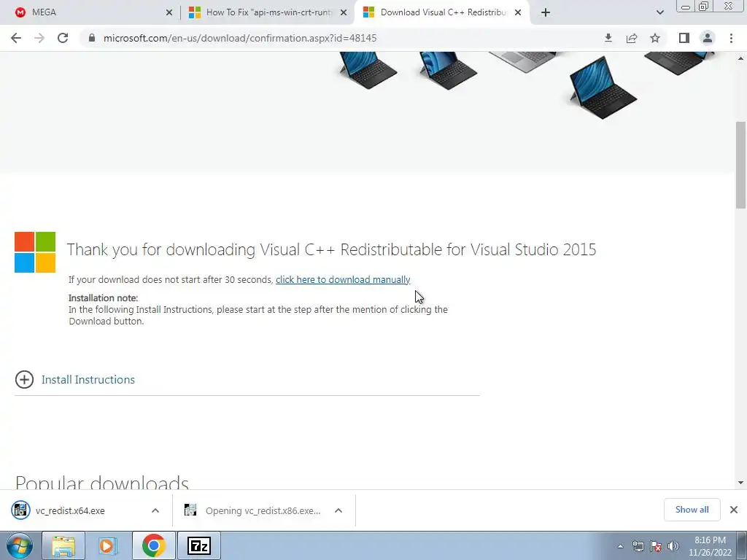
Task: Bookmark this page with the star
Action: tap(655, 38)
